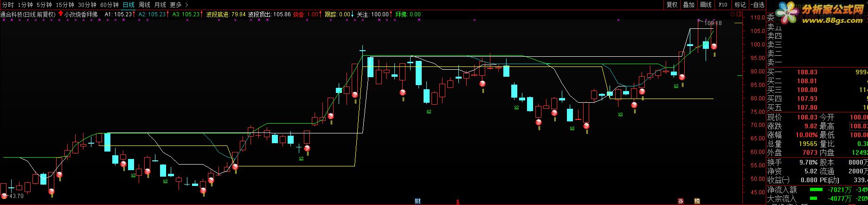Click the 涨 marker on the timeline
Viewport: 868px width, 205px height.
pyautogui.click(x=681, y=201)
